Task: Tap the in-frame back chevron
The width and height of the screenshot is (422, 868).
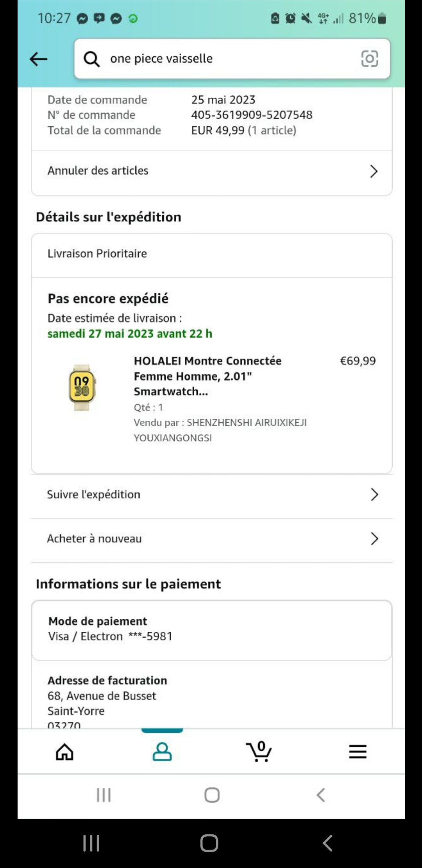Action: [x=321, y=795]
